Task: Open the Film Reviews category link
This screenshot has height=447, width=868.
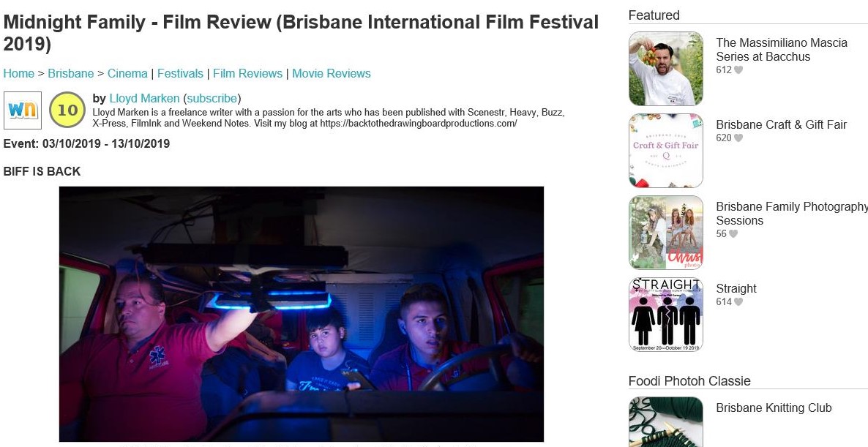Action: [247, 74]
